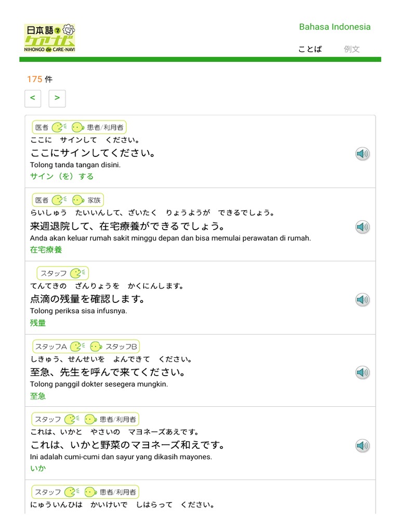399x532 pixels.
Task: Play audio for 至急、先生を呼んで sentence
Action: point(362,372)
